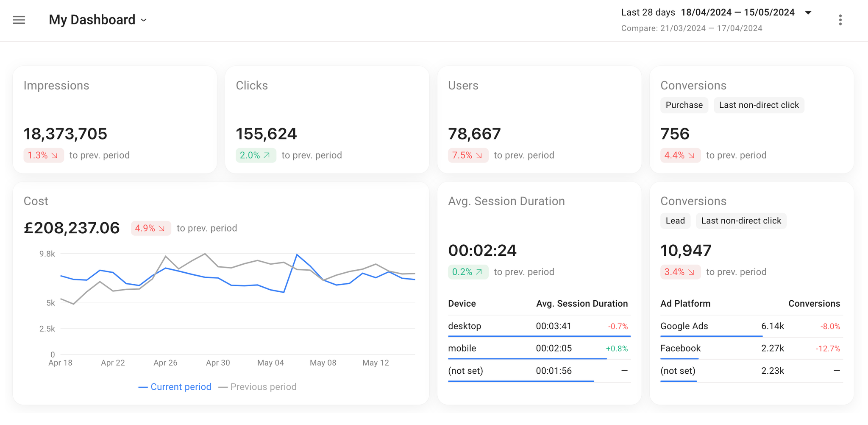Click the -0.7% desktop change
868x425 pixels.
point(618,327)
